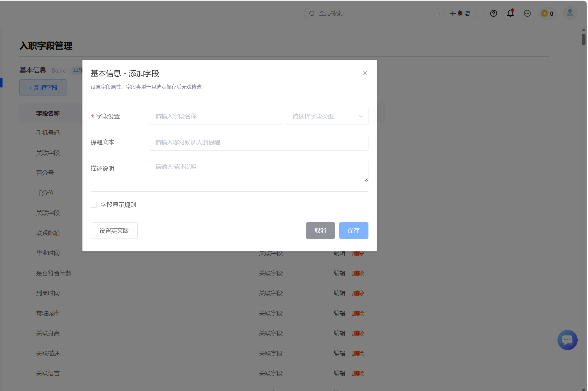Screen dimensions: 588x391
Task: Click the 入职字段管理 page title
Action: tap(46, 46)
